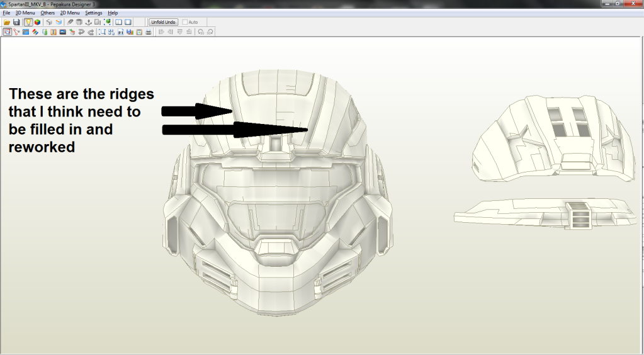Click the floppy with colored bars icon
644x355 pixels.
click(x=130, y=32)
